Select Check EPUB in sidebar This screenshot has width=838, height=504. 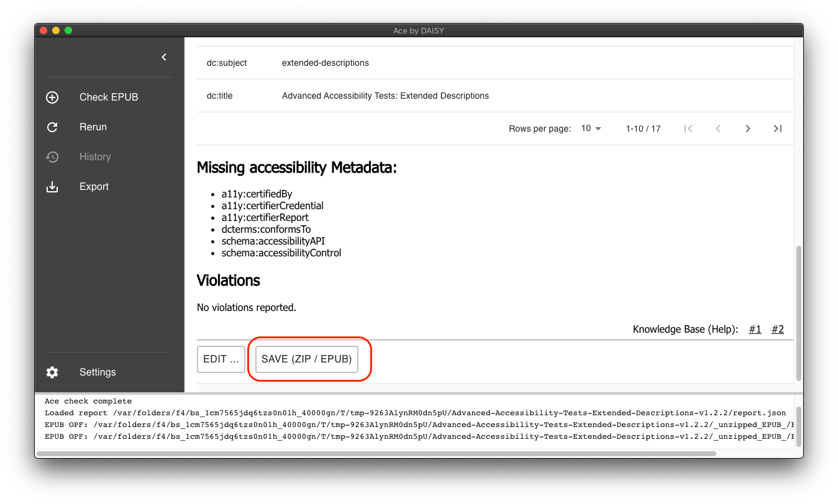[x=109, y=97]
